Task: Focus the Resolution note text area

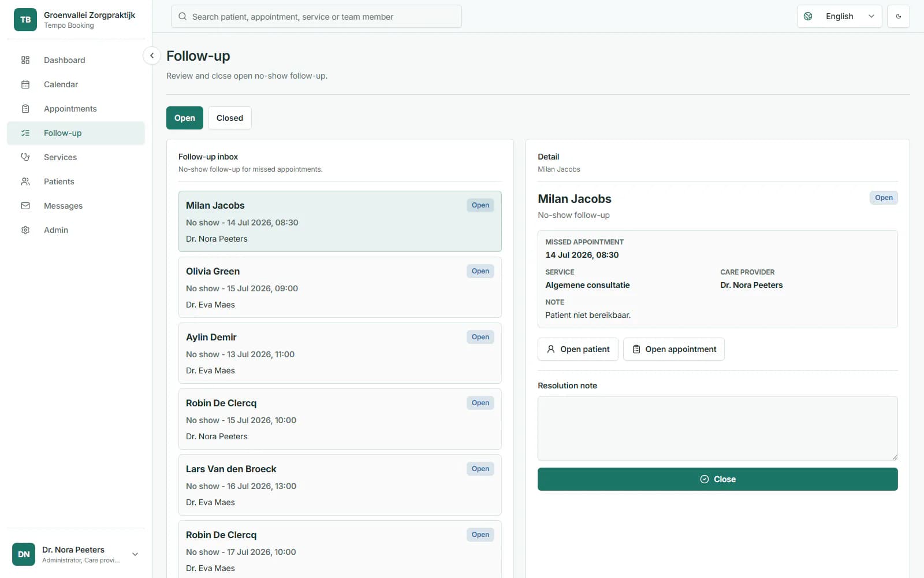Action: click(718, 428)
